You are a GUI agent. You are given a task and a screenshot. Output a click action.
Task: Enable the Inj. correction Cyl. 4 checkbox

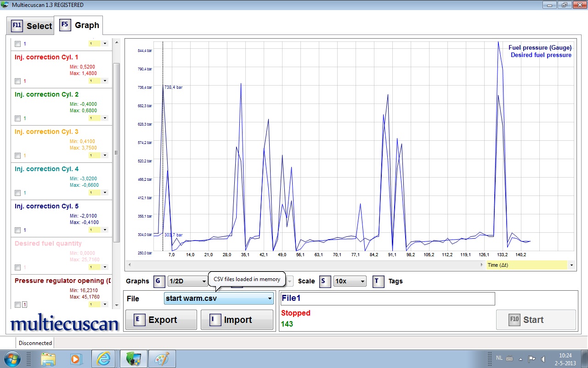(x=17, y=193)
